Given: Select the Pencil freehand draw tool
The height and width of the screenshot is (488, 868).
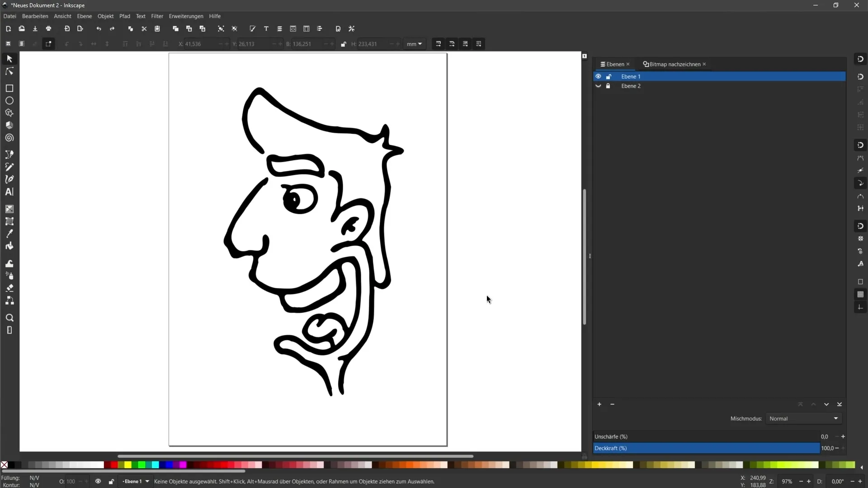Looking at the screenshot, I should (x=9, y=167).
